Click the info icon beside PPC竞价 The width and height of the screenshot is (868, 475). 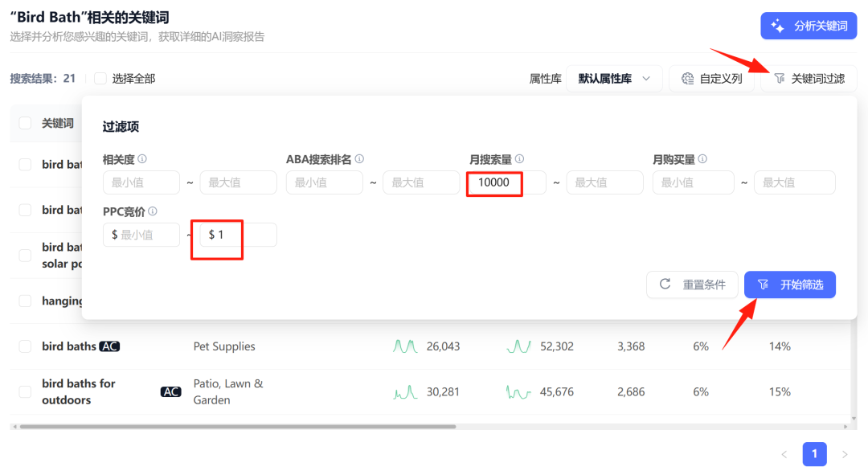(153, 211)
